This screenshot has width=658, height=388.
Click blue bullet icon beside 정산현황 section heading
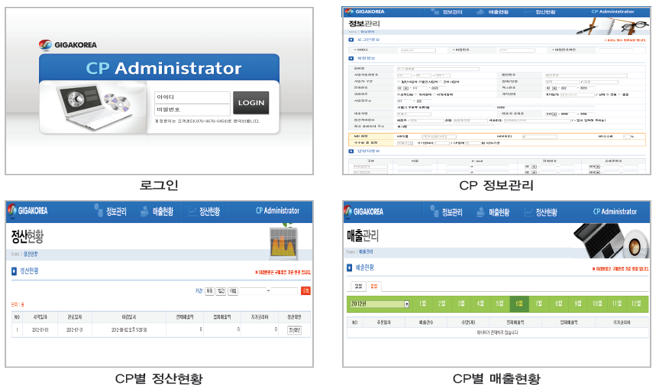click(14, 271)
